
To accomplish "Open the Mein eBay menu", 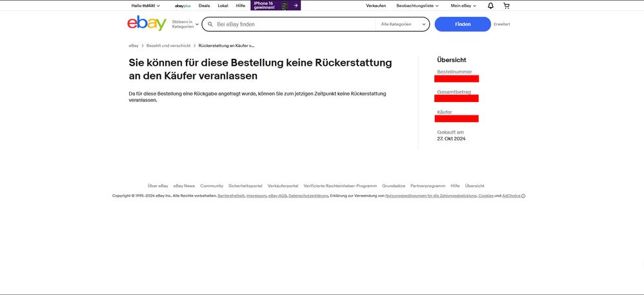I will (463, 6).
